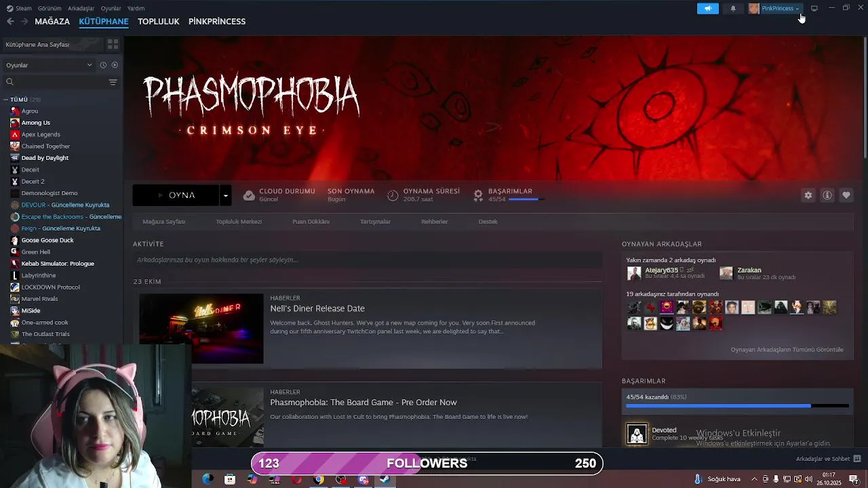Click the Steam icon in taskbar

(384, 479)
